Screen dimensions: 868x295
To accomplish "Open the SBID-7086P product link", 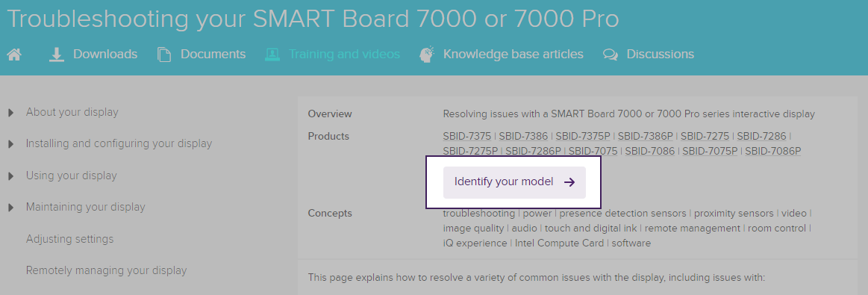I will tap(772, 151).
